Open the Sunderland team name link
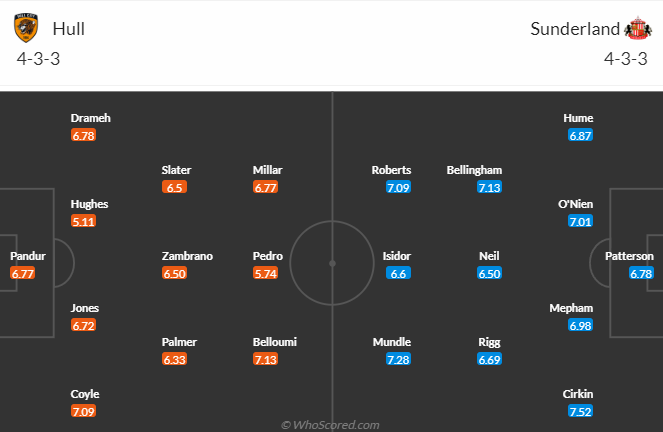The image size is (663, 432). coord(575,29)
